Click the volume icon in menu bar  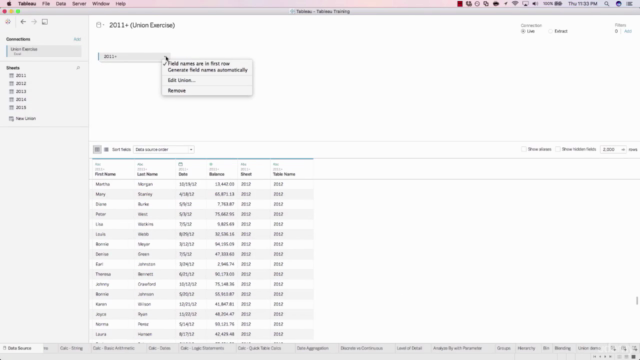535,4
